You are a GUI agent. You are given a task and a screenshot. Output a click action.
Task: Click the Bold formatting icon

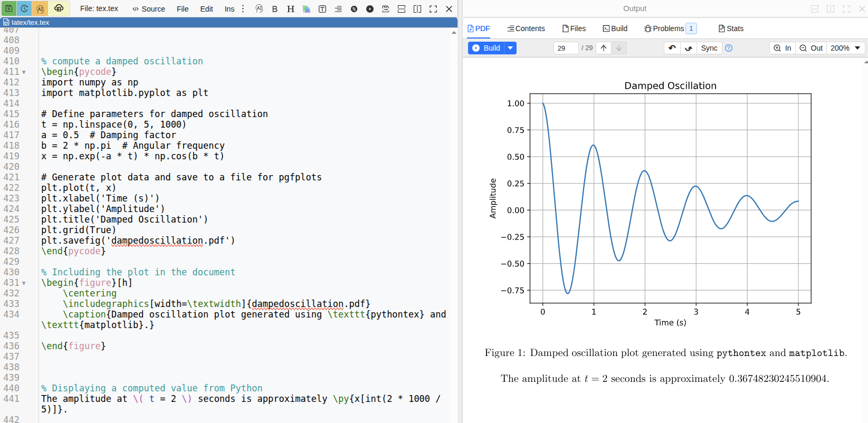point(275,9)
